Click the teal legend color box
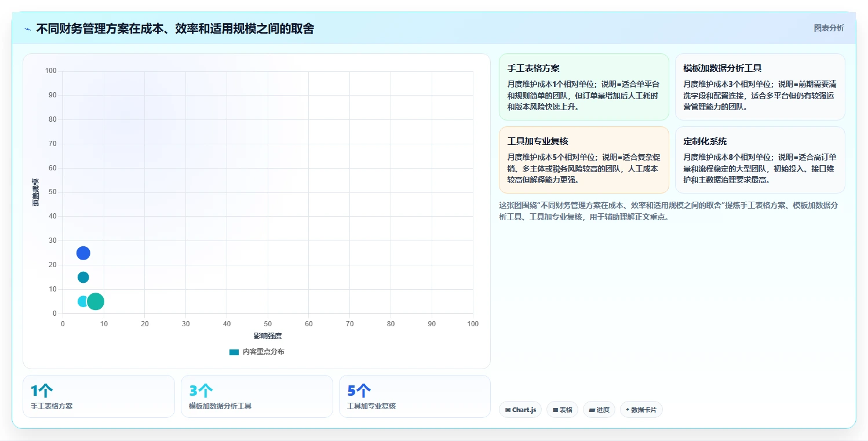This screenshot has width=868, height=441. pos(234,352)
